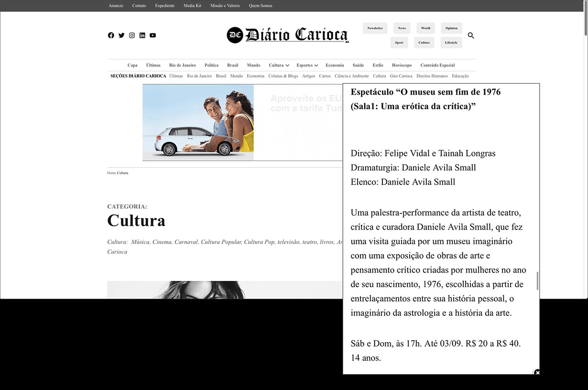This screenshot has width=588, height=390.
Task: Go to Quem Somos page
Action: 261,6
